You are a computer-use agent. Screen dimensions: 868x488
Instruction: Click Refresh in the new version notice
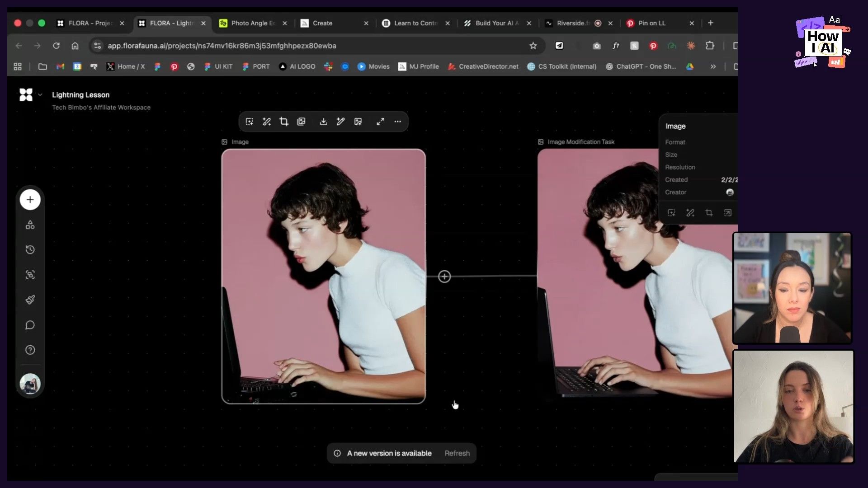click(457, 453)
